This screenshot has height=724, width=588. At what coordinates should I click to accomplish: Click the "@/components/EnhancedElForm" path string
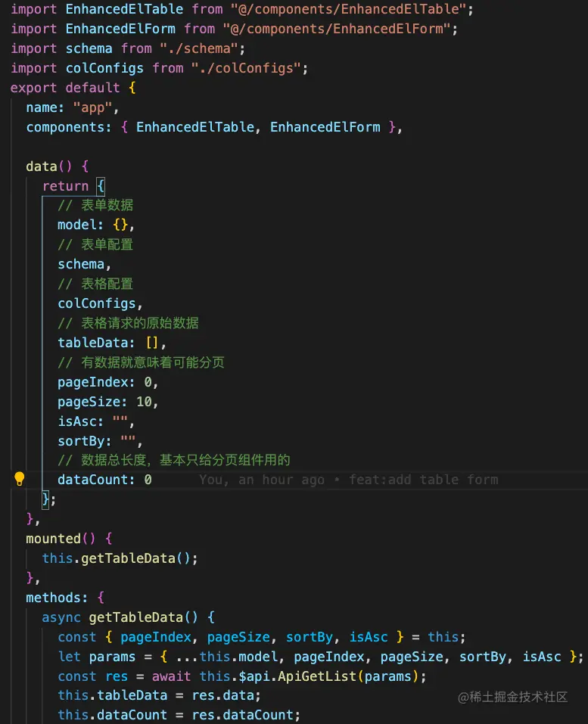click(337, 29)
